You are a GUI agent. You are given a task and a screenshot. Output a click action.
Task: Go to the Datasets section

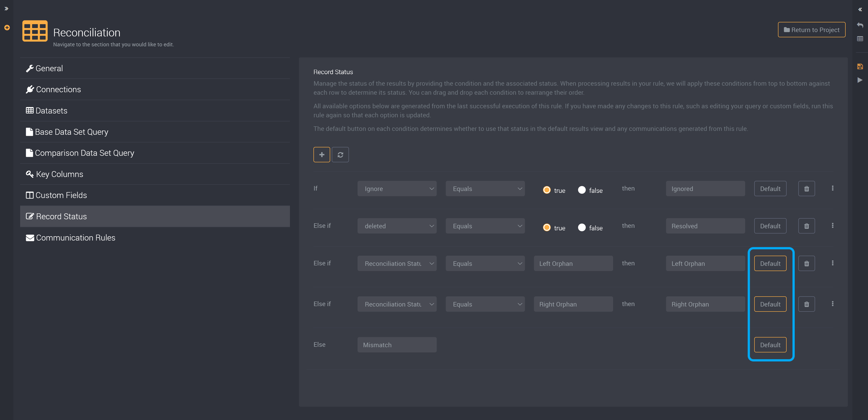point(155,111)
